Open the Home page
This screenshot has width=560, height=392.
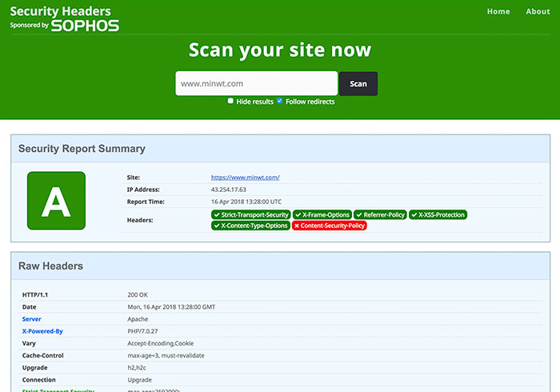coord(498,11)
